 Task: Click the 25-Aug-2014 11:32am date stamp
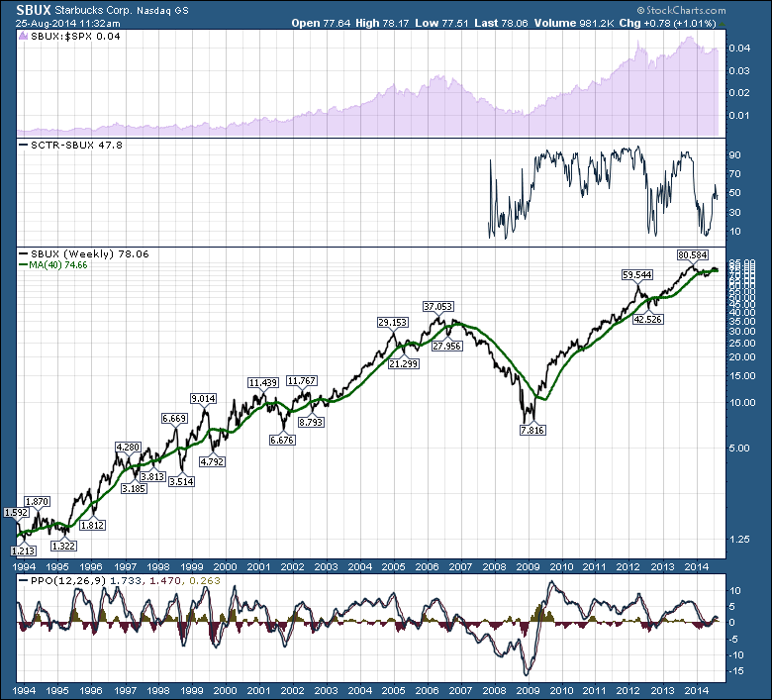(67, 23)
